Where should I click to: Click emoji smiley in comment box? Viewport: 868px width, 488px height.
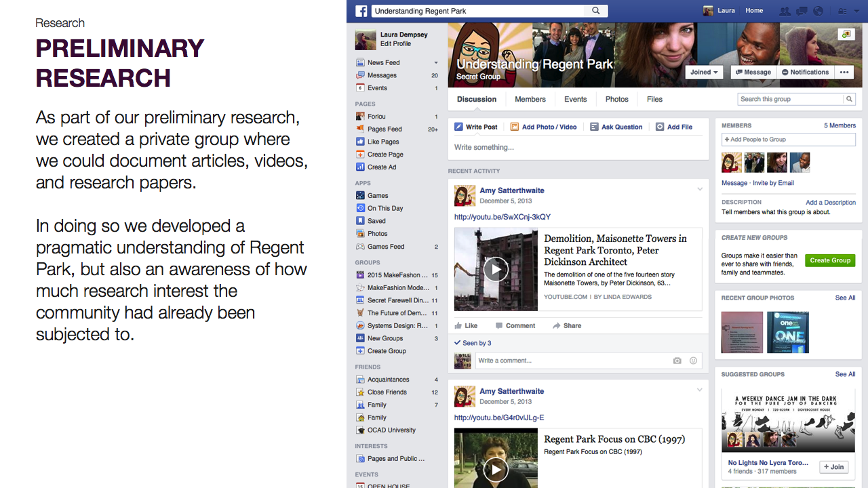pos(693,361)
